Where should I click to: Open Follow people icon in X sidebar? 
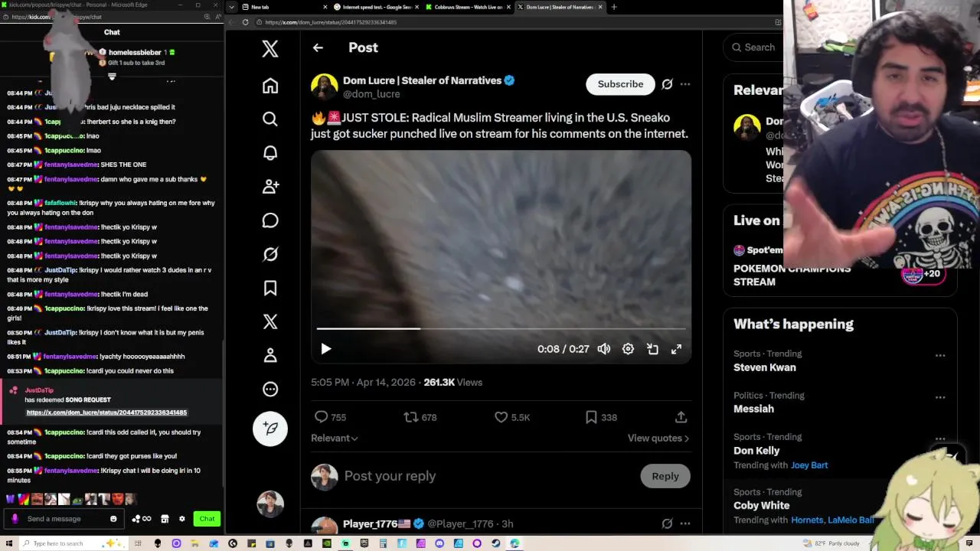[x=270, y=187]
